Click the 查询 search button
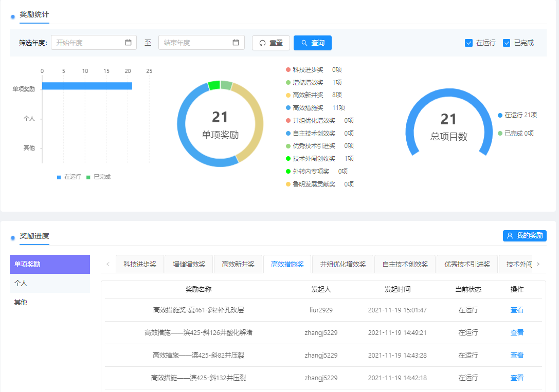This screenshot has width=559, height=392. pyautogui.click(x=312, y=43)
